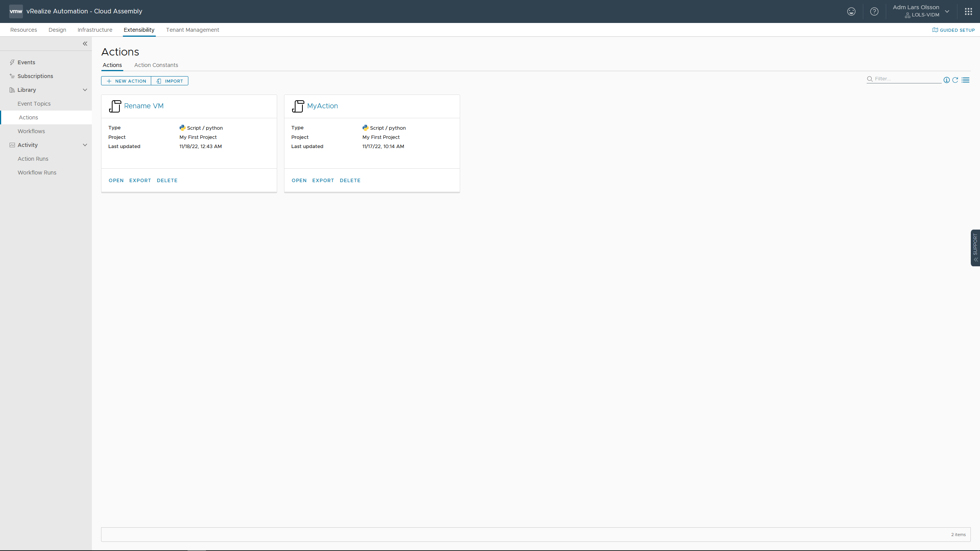Screen dimensions: 980x551
Task: Select the Actions sub-tab
Action: (x=112, y=65)
